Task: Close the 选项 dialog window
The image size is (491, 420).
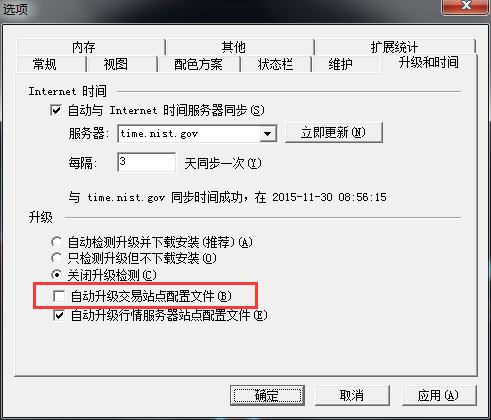Action: coord(465,6)
